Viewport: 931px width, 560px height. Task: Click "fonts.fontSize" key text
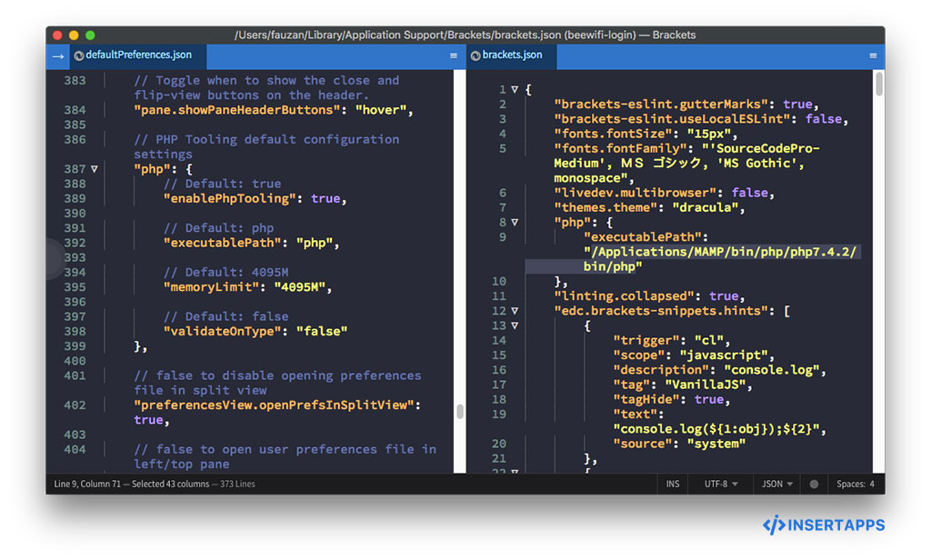[x=613, y=134]
